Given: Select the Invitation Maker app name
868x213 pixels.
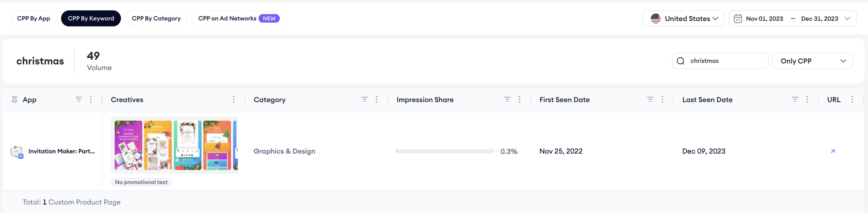Looking at the screenshot, I should (x=62, y=151).
